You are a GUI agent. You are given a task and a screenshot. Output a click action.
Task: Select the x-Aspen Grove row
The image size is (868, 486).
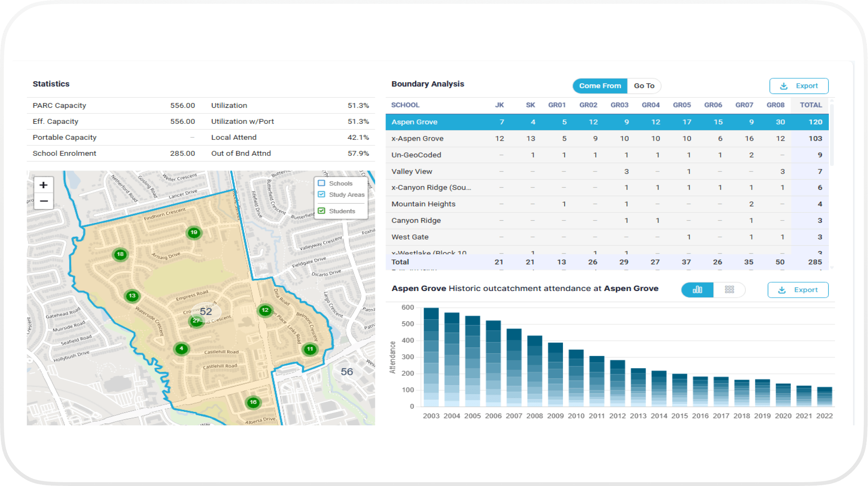(x=607, y=139)
